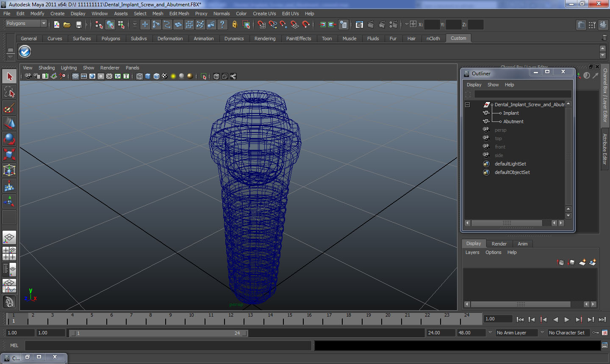Open a scene with folder icon

point(67,25)
